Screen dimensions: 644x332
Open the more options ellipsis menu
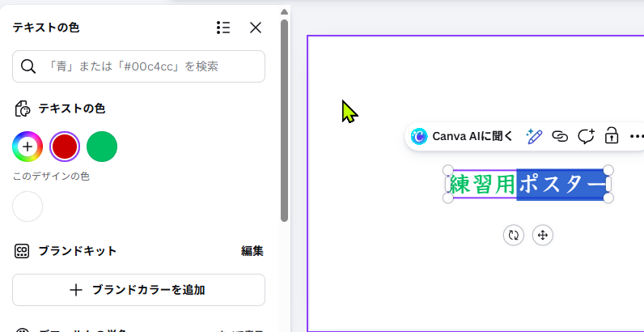[637, 136]
